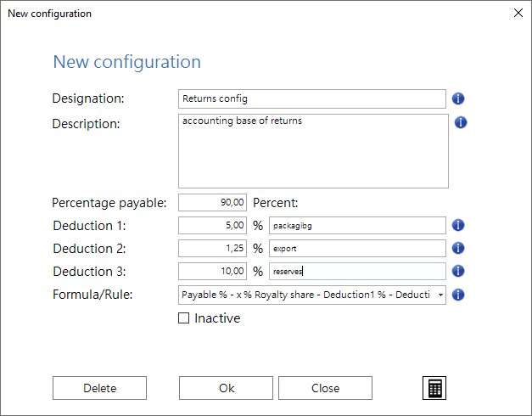Select the Designation field with Returns config
Image resolution: width=532 pixels, height=416 pixels.
tap(312, 98)
